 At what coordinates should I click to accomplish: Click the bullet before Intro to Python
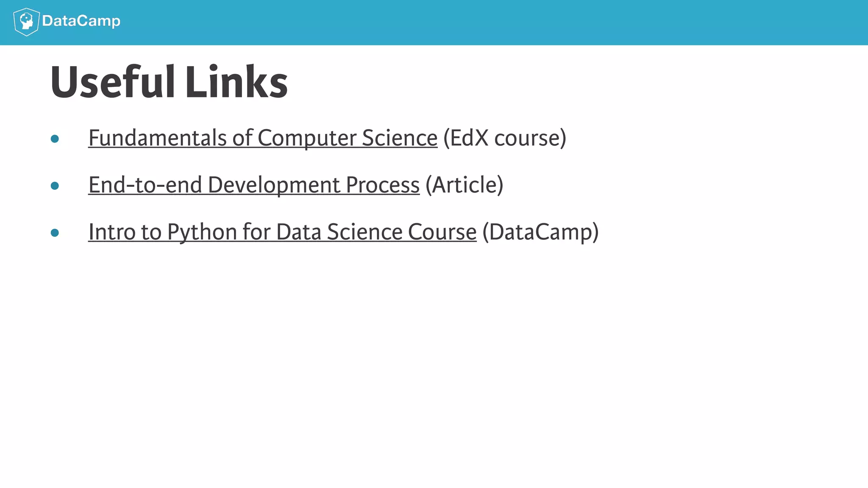(55, 233)
